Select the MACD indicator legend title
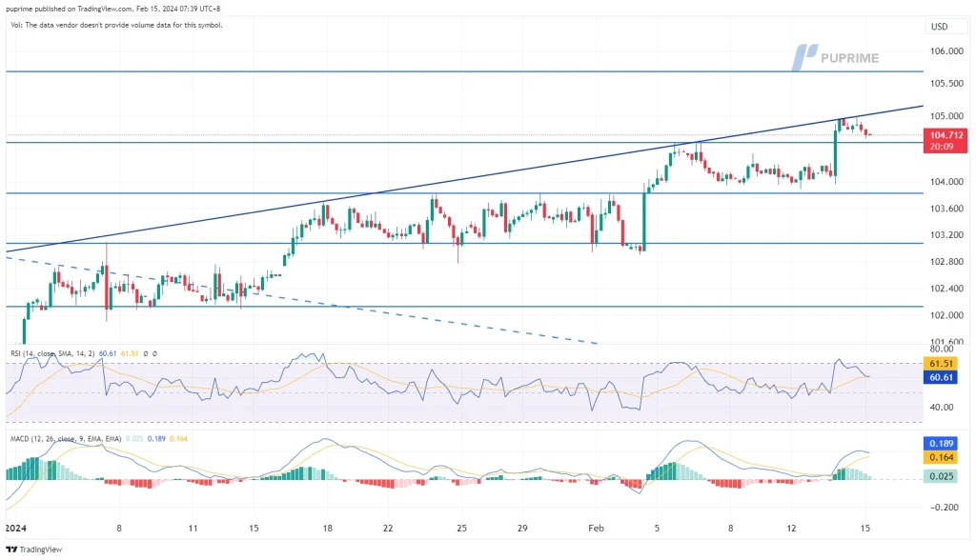This screenshot has width=976, height=560. (57, 440)
